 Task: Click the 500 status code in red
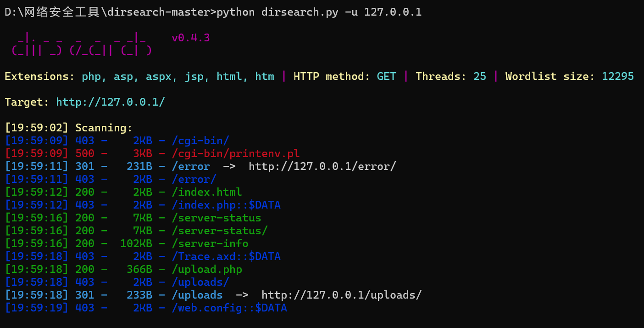[85, 153]
